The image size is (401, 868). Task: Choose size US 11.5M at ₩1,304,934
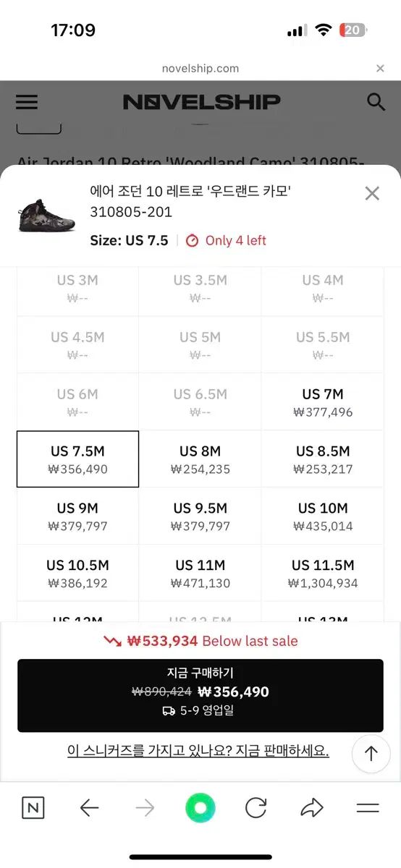point(323,574)
